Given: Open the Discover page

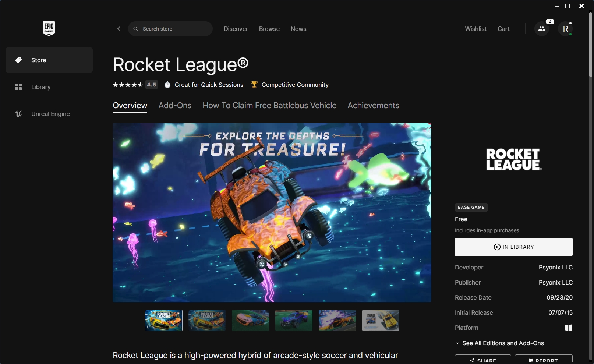Looking at the screenshot, I should click(x=236, y=29).
